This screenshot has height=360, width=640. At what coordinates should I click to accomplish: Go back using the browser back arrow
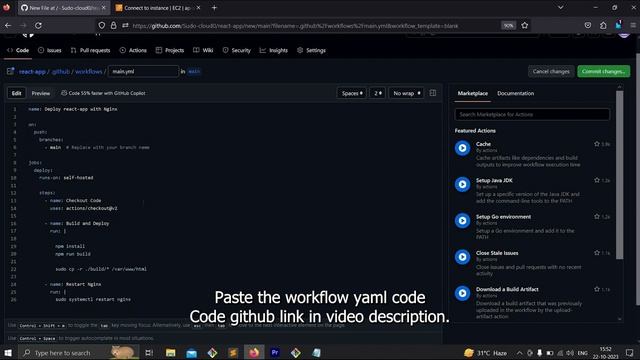tap(8, 25)
